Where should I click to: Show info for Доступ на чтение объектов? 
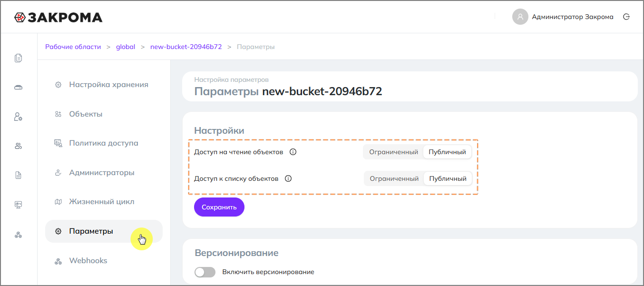point(293,152)
